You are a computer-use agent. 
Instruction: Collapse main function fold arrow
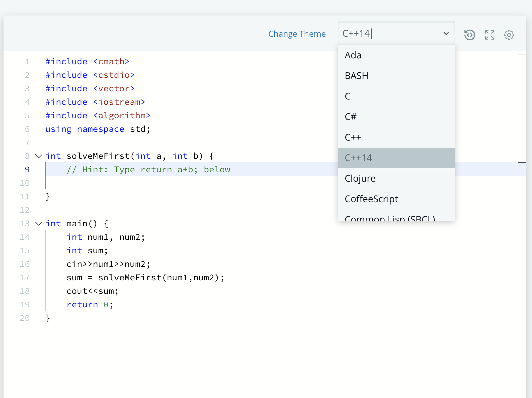coord(38,223)
